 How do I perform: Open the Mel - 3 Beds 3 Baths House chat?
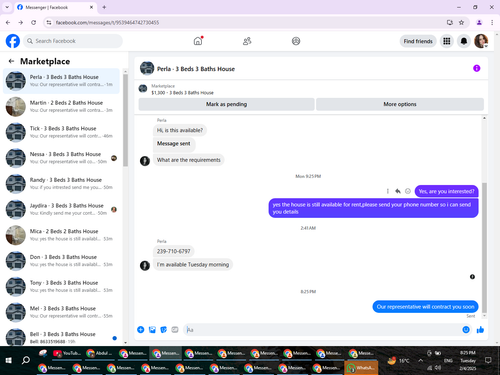click(x=61, y=312)
